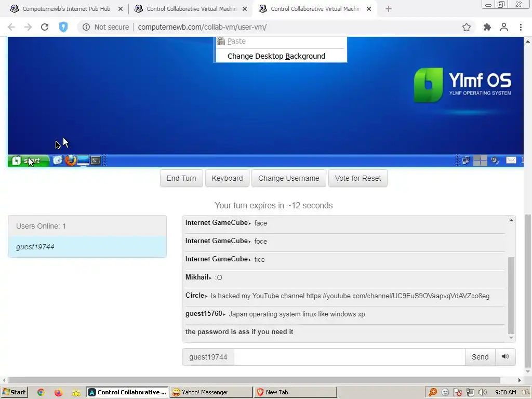Click the show desktop monitor icon in VM panel
Image resolution: width=532 pixels, height=399 pixels.
[83, 160]
